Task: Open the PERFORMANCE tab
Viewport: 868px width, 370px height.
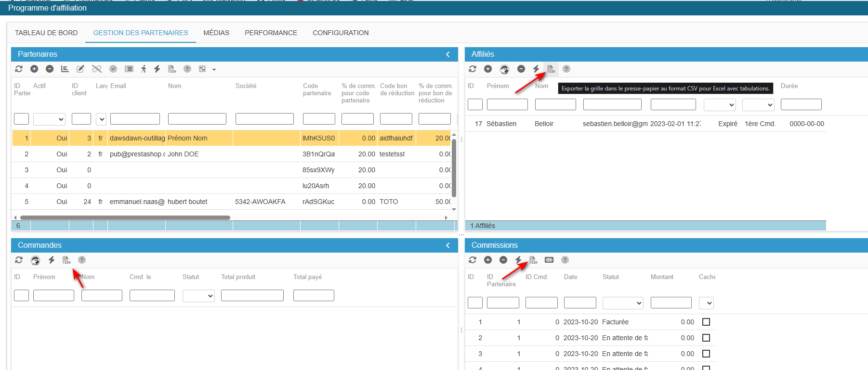Action: 271,33
